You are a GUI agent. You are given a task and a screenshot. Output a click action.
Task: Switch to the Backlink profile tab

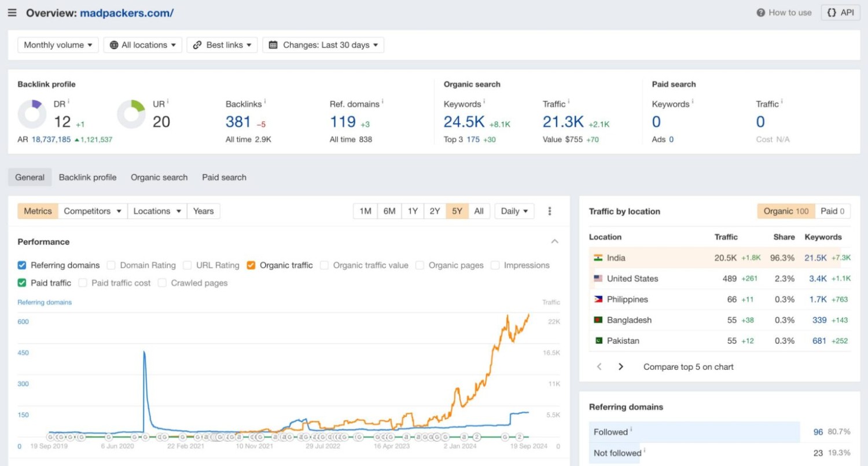click(x=87, y=177)
